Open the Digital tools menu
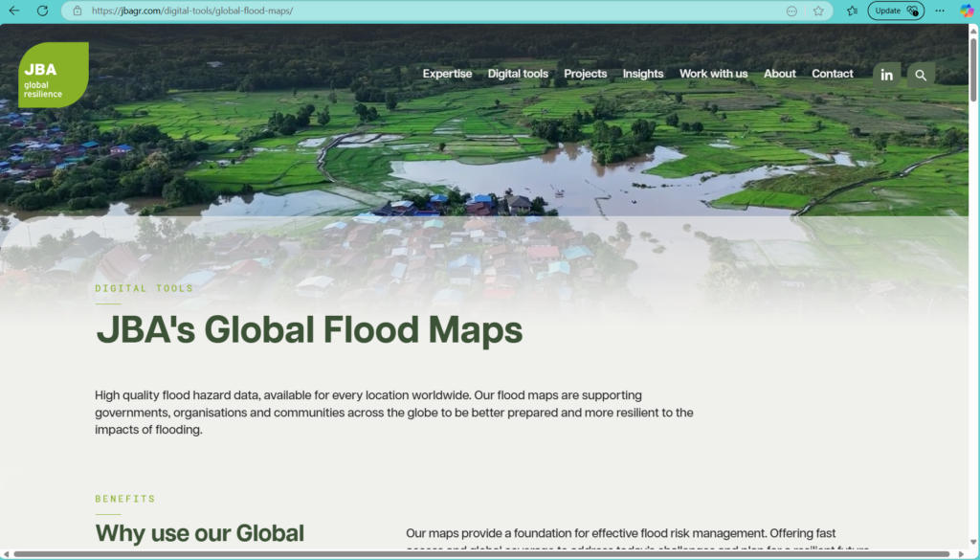The width and height of the screenshot is (980, 560). (518, 74)
